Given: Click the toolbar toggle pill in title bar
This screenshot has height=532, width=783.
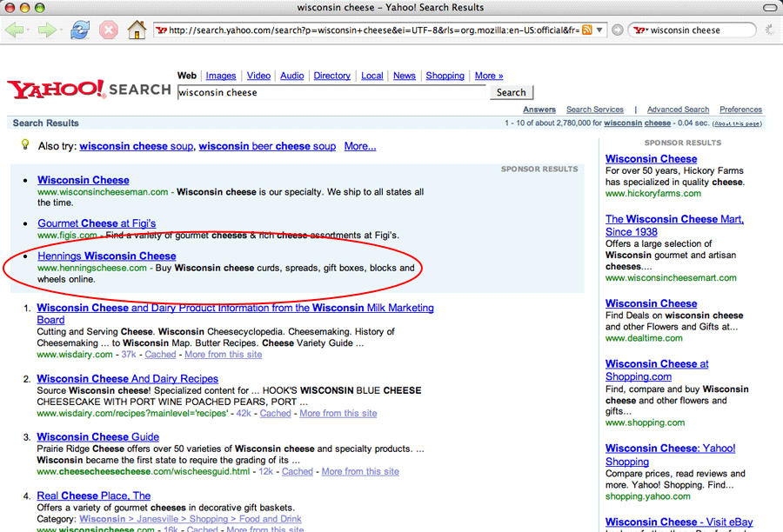Looking at the screenshot, I should coord(770,7).
